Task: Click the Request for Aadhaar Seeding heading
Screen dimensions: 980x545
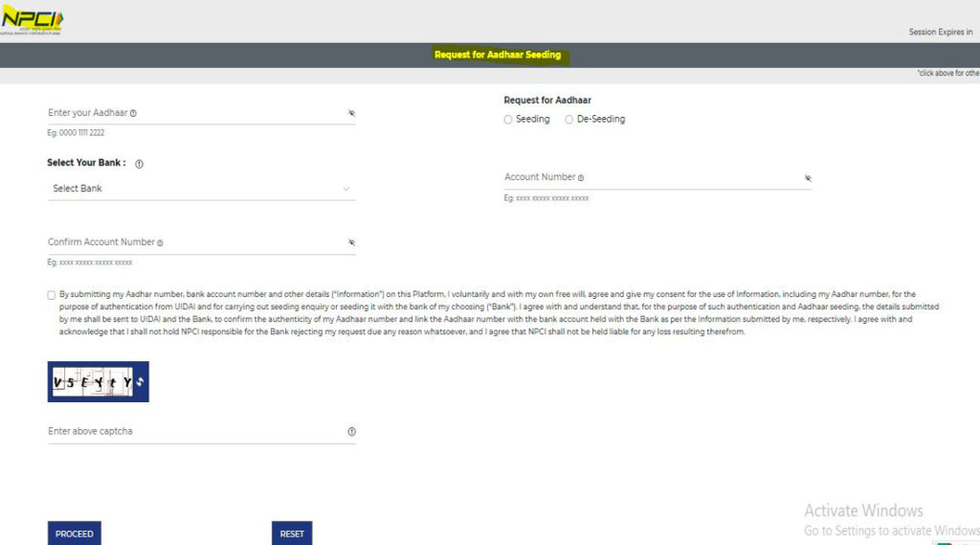Action: pyautogui.click(x=498, y=55)
